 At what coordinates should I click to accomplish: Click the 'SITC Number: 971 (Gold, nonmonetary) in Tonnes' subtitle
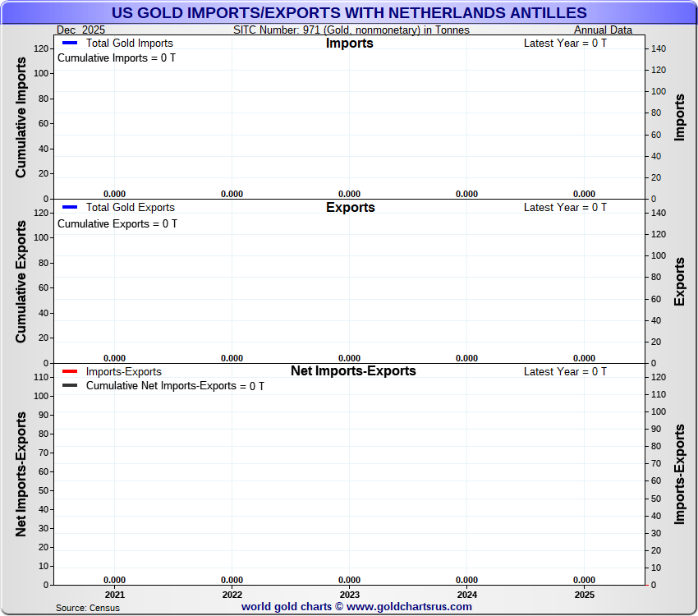coord(351,30)
